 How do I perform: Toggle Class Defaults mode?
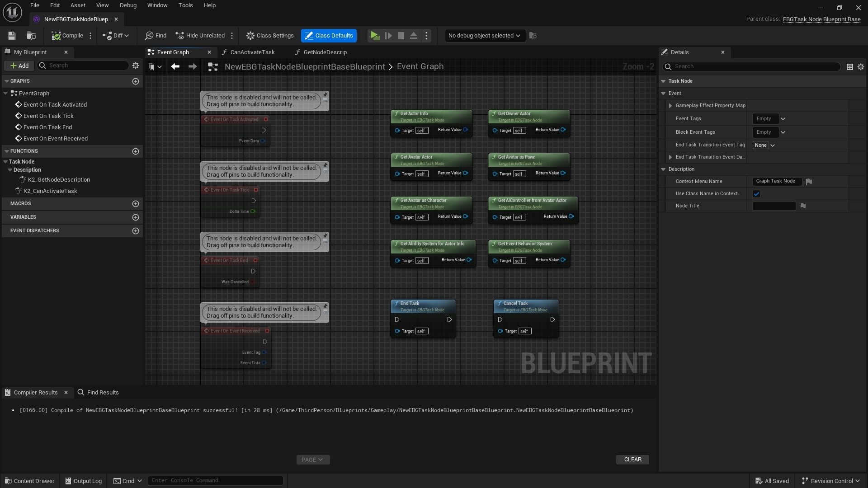tap(329, 36)
